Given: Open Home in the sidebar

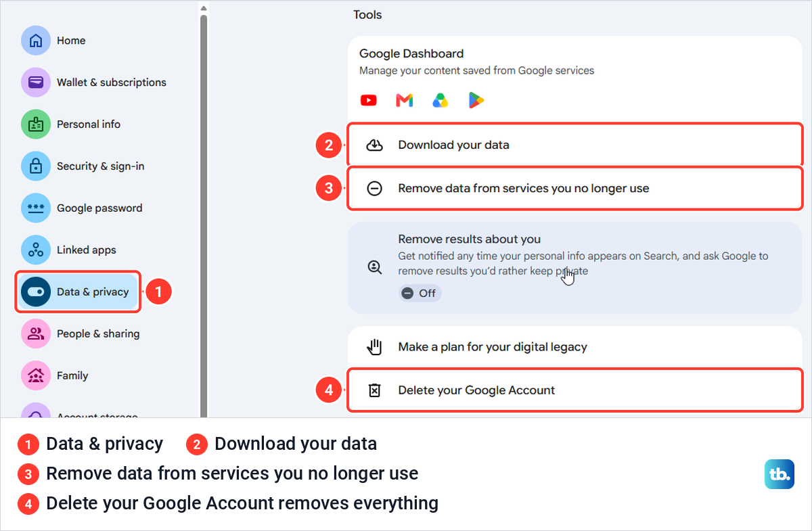Looking at the screenshot, I should coord(71,41).
